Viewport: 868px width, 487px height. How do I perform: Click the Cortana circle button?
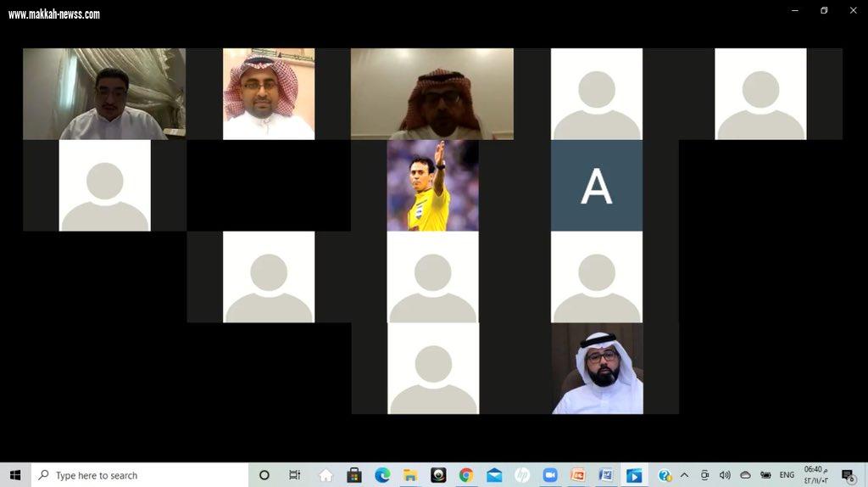tap(264, 475)
